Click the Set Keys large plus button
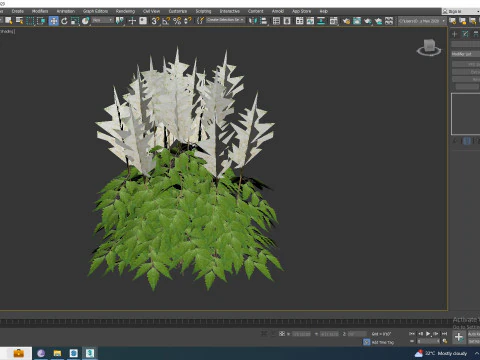 pyautogui.click(x=459, y=337)
